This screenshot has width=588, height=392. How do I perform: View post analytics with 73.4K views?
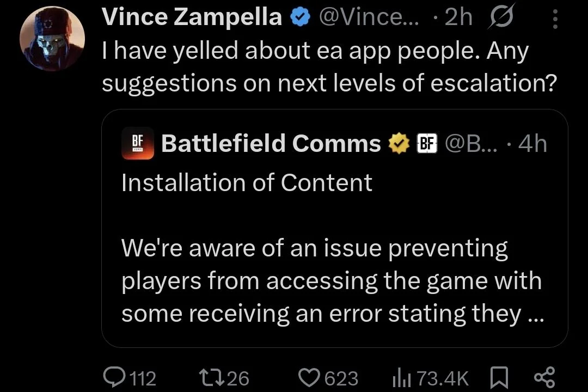tap(402, 377)
